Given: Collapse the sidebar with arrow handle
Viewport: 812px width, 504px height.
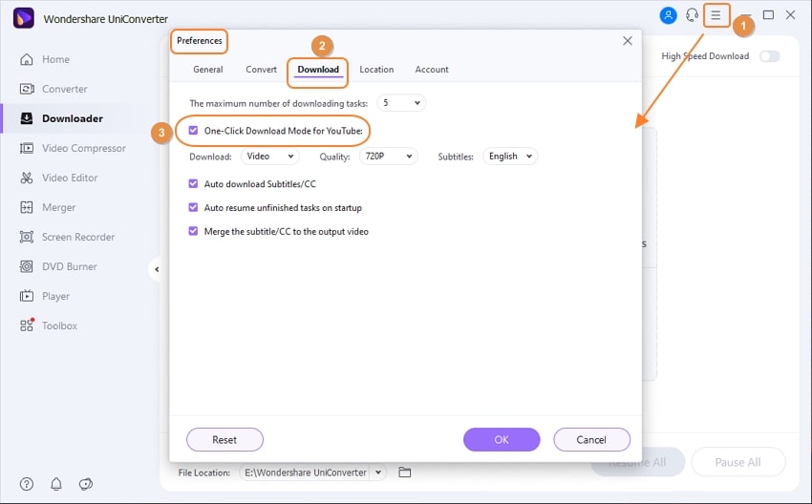Looking at the screenshot, I should click(156, 269).
